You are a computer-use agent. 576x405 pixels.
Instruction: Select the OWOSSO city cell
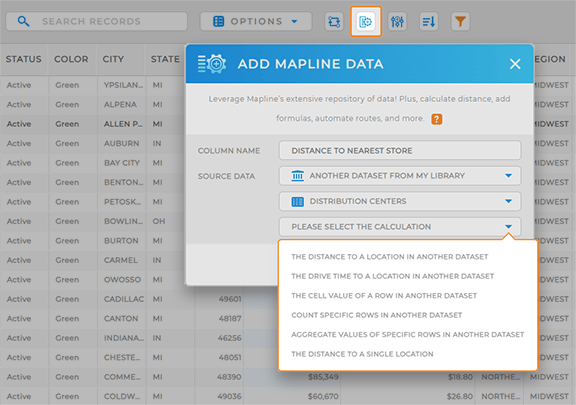point(122,280)
